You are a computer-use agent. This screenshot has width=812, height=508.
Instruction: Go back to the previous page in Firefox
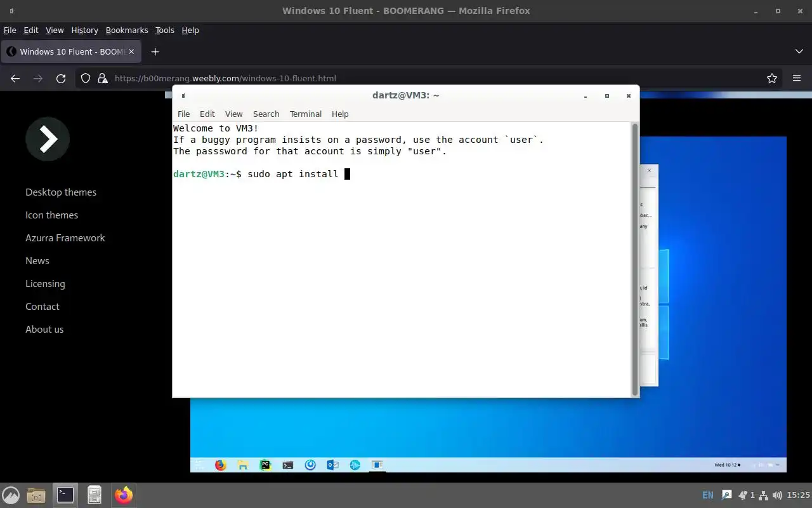point(15,78)
